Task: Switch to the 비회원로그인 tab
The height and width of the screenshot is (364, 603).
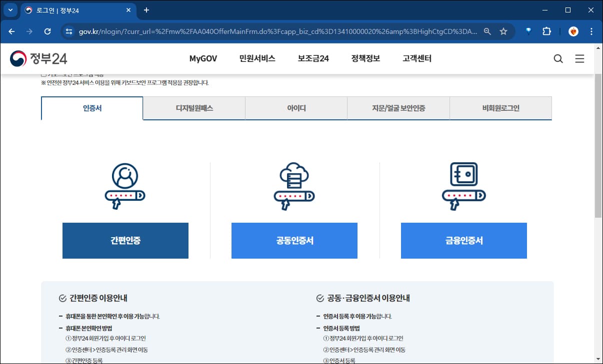Action: (500, 108)
